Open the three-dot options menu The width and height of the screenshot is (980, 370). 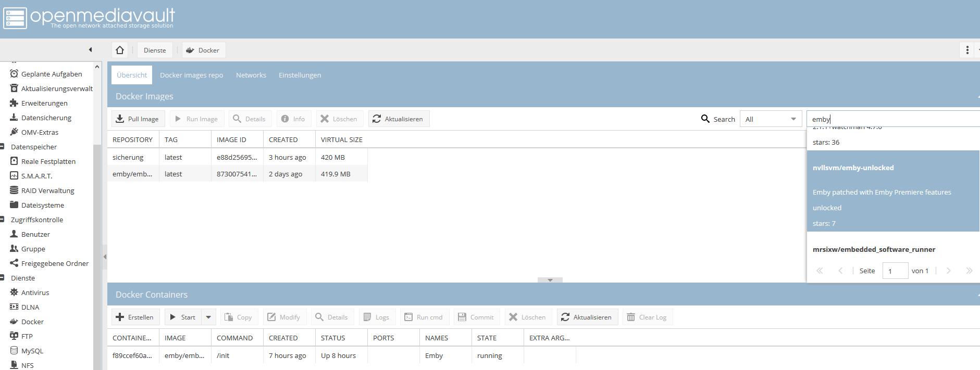point(967,50)
